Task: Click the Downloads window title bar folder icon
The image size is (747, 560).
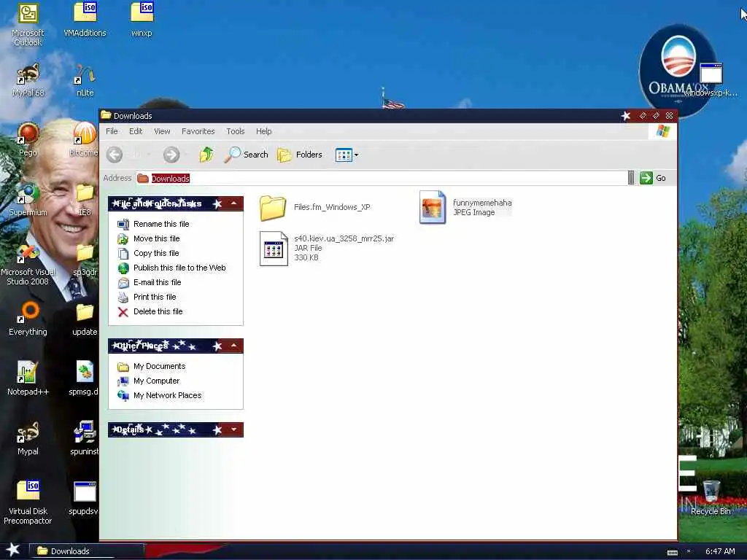Action: [x=106, y=115]
